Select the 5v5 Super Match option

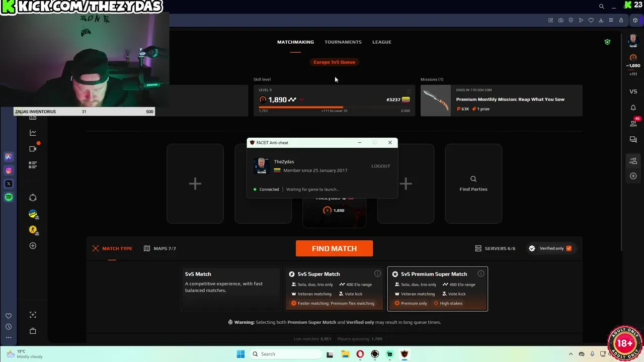point(334,289)
